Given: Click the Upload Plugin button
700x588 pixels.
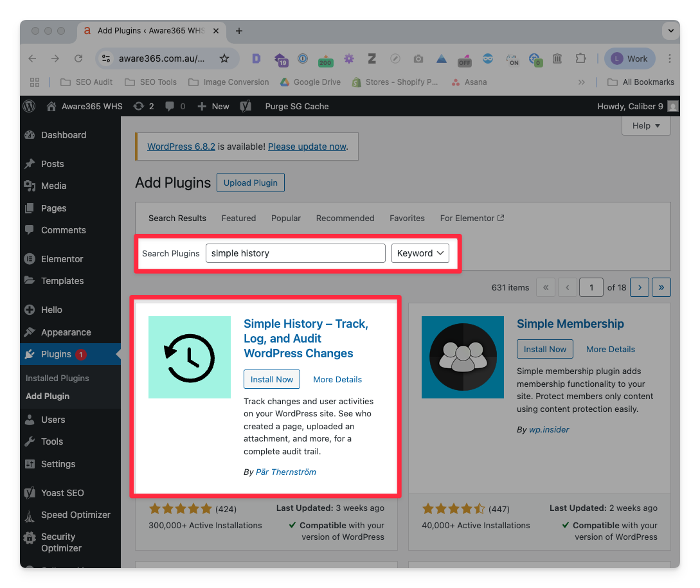Looking at the screenshot, I should (251, 183).
